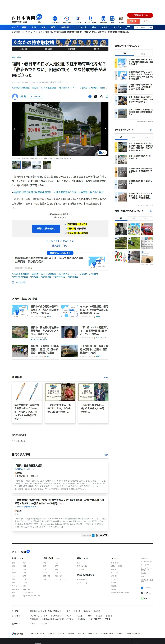Open footer LINE link
The width and height of the screenshot is (165, 644).
point(144,598)
